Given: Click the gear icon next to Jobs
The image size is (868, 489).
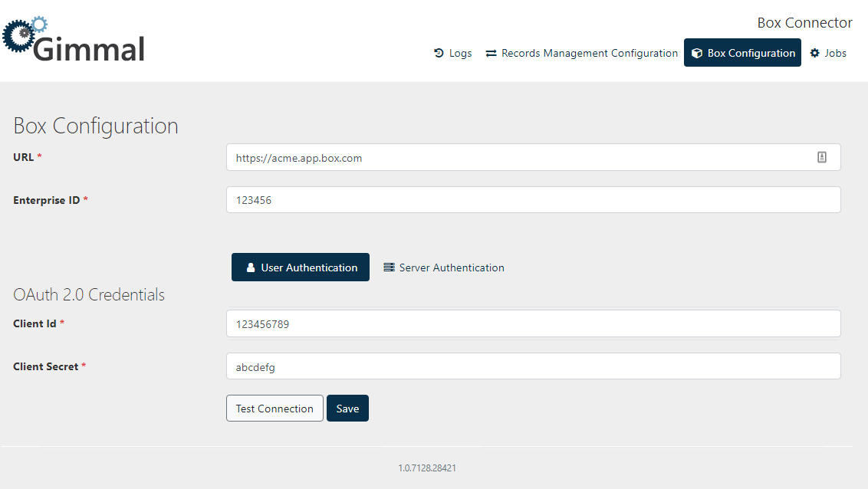Looking at the screenshot, I should click(x=815, y=54).
